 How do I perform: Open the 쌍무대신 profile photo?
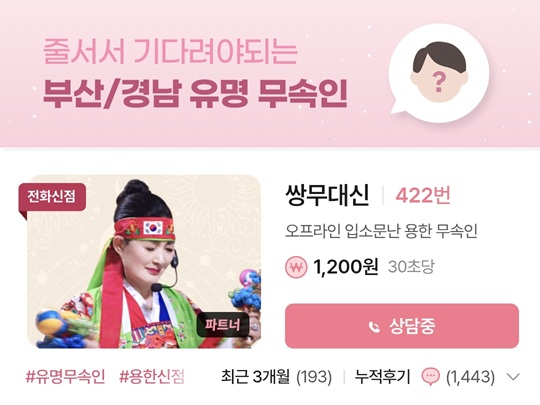coord(144,261)
